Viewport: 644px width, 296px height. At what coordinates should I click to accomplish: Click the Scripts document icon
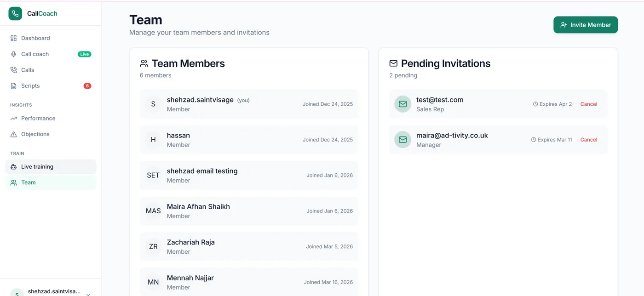tap(13, 86)
